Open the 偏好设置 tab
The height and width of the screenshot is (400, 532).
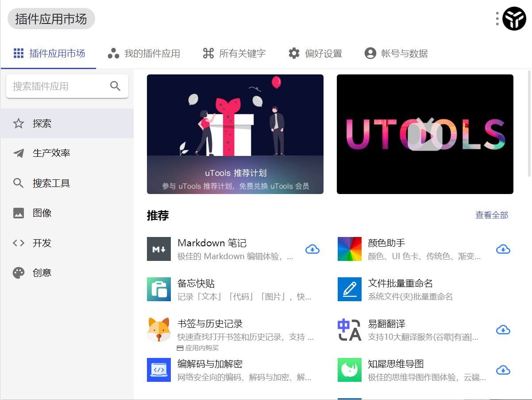click(315, 53)
